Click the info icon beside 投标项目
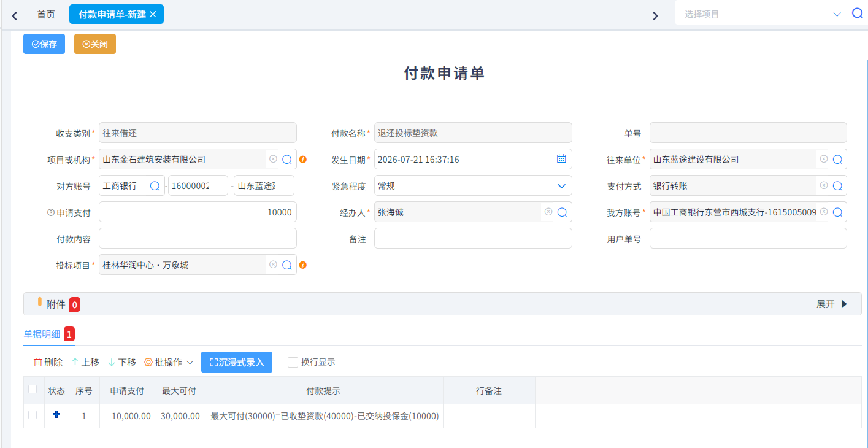 pos(303,265)
